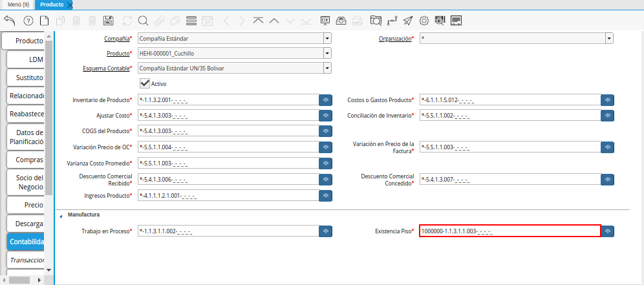Screen dimensions: 644x285
Task: Toggle the Activo checkbox
Action: click(145, 83)
